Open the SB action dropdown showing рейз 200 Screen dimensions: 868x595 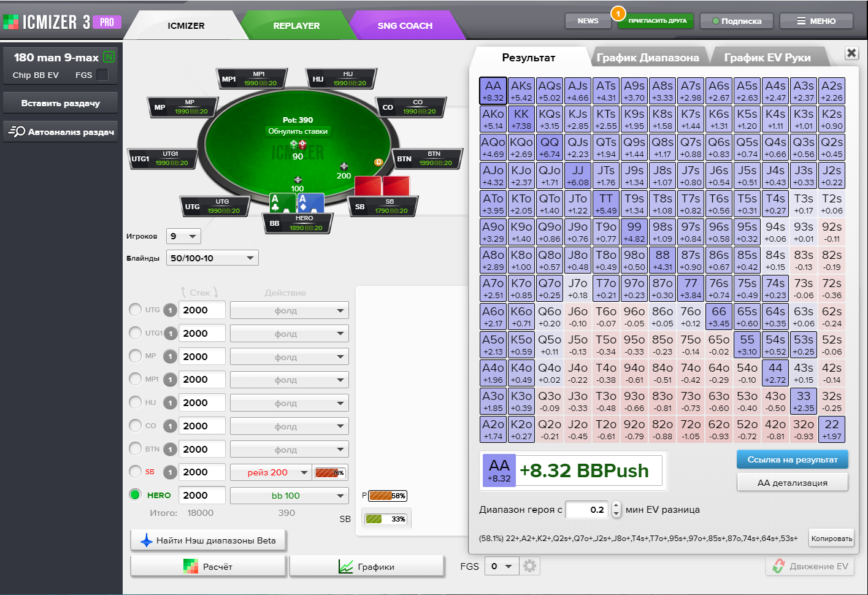click(x=271, y=472)
